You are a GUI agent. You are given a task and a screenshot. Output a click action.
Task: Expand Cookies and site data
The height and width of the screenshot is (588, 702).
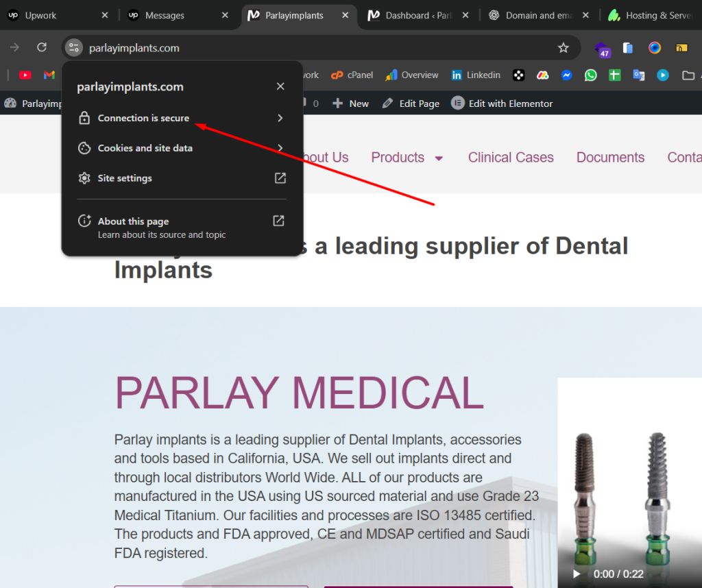click(181, 148)
